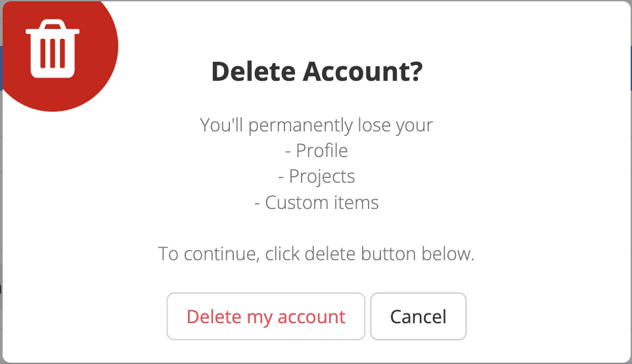The image size is (632, 364).
Task: Click the "To continue, click delete button below." text
Action: pyautogui.click(x=316, y=254)
